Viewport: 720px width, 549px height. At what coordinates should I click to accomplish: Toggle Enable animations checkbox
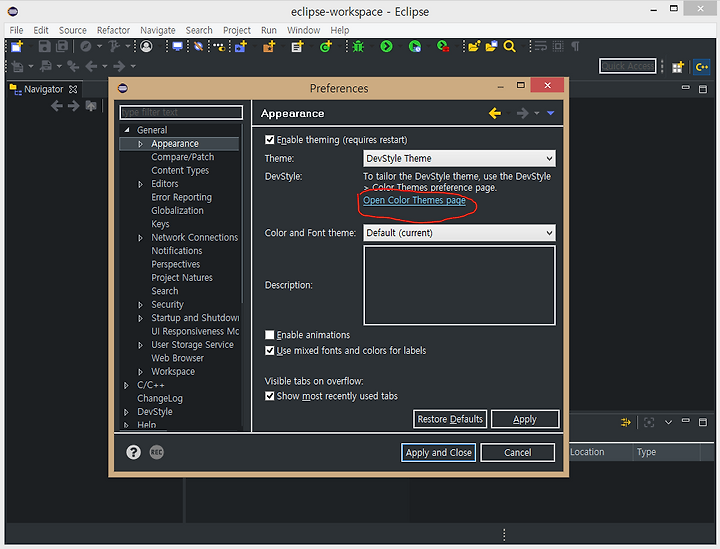click(270, 335)
